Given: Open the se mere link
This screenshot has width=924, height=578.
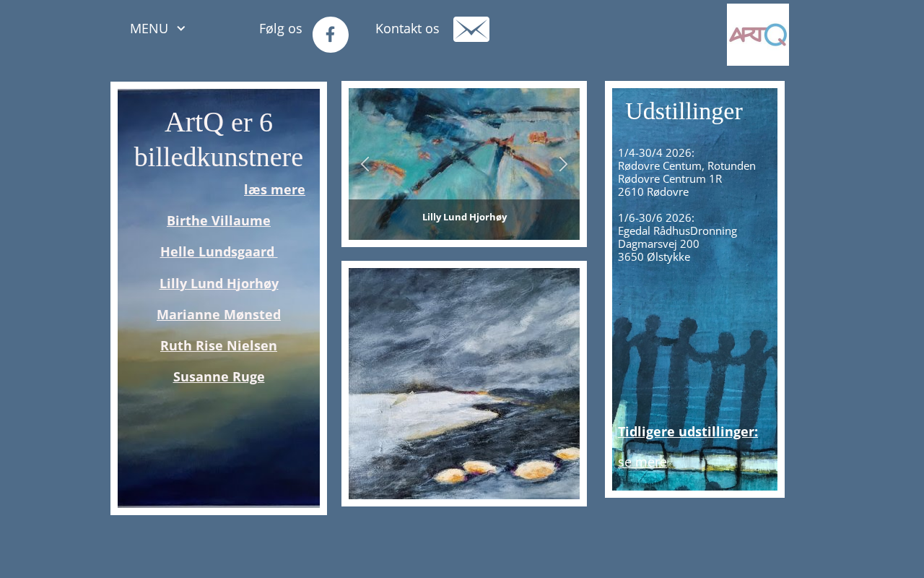Looking at the screenshot, I should click(642, 462).
